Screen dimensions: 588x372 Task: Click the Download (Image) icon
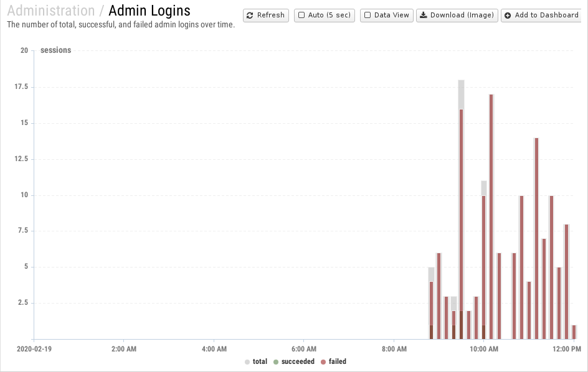(x=423, y=16)
